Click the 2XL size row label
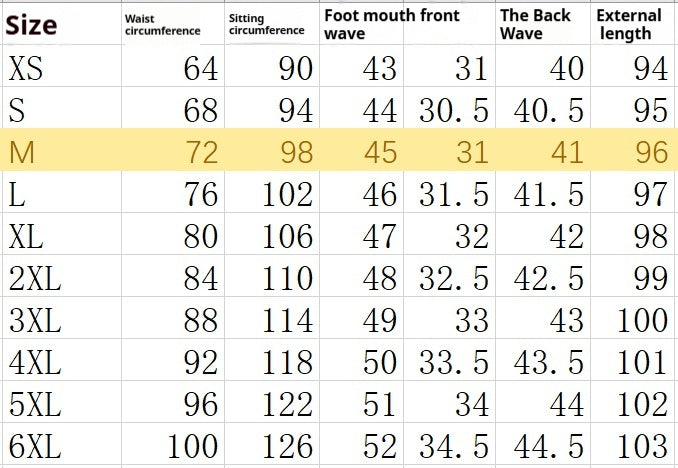Viewport: 678px width, 468px height. [35, 278]
